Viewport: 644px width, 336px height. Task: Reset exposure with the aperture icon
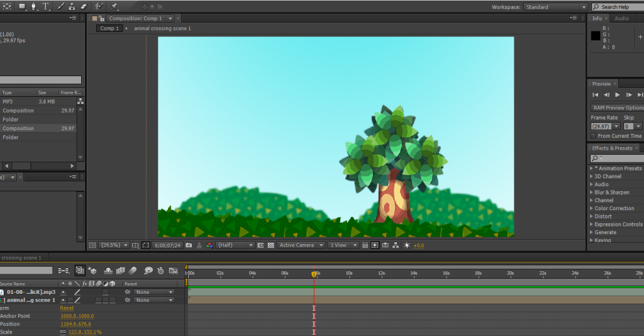pos(407,245)
